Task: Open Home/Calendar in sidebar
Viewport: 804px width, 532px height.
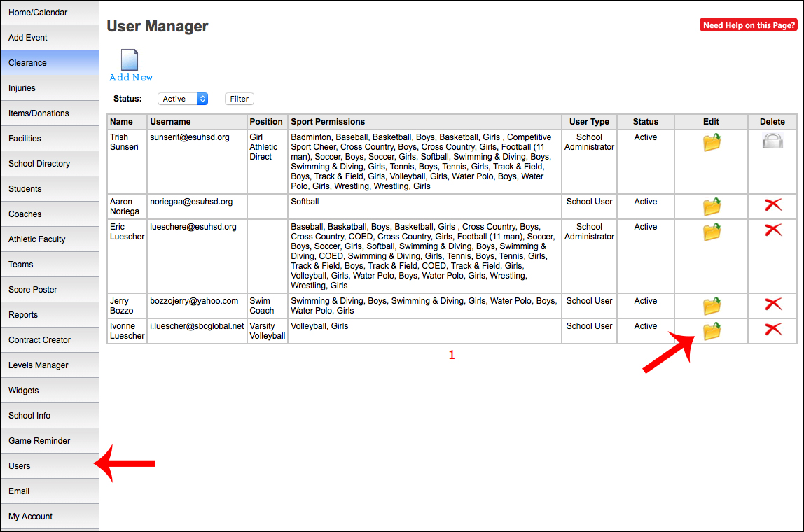Action: pyautogui.click(x=50, y=13)
